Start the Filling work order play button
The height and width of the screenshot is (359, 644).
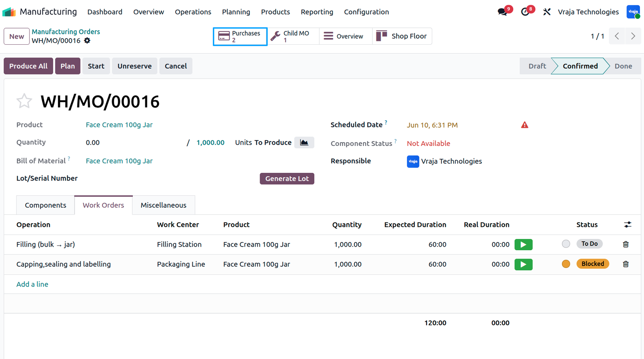coord(523,245)
